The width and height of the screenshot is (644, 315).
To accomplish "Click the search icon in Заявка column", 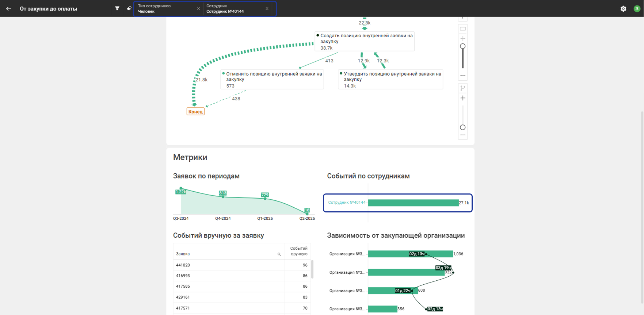I will tap(279, 254).
